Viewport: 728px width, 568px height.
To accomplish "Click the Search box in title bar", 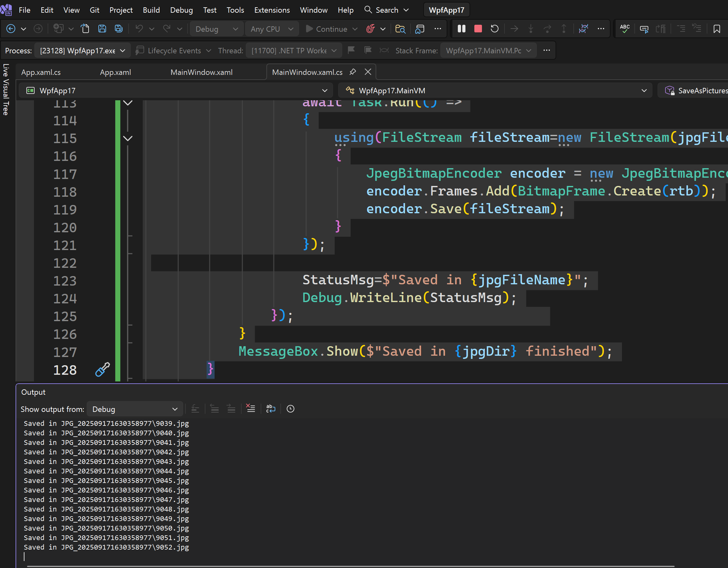I will coord(386,10).
